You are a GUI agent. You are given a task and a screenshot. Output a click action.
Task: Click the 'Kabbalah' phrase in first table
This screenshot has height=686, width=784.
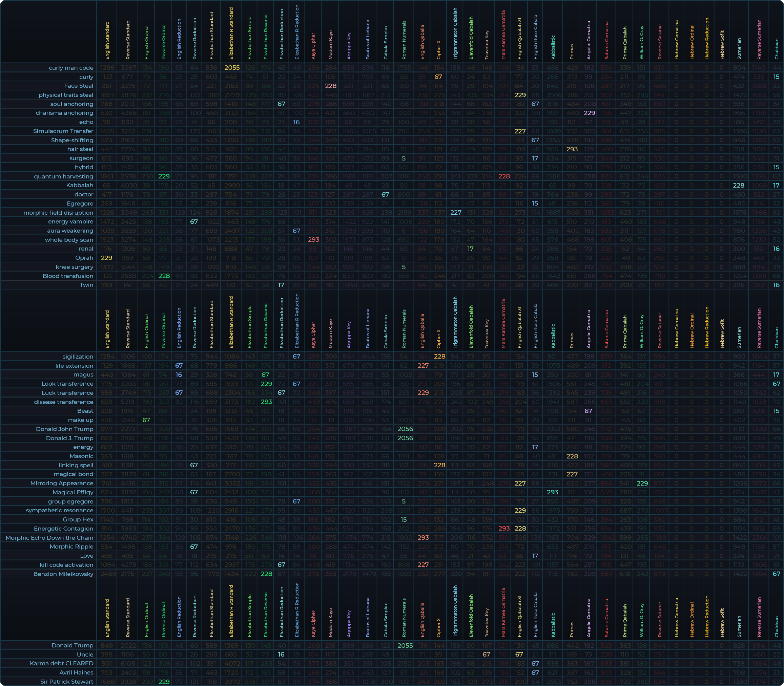coord(80,185)
